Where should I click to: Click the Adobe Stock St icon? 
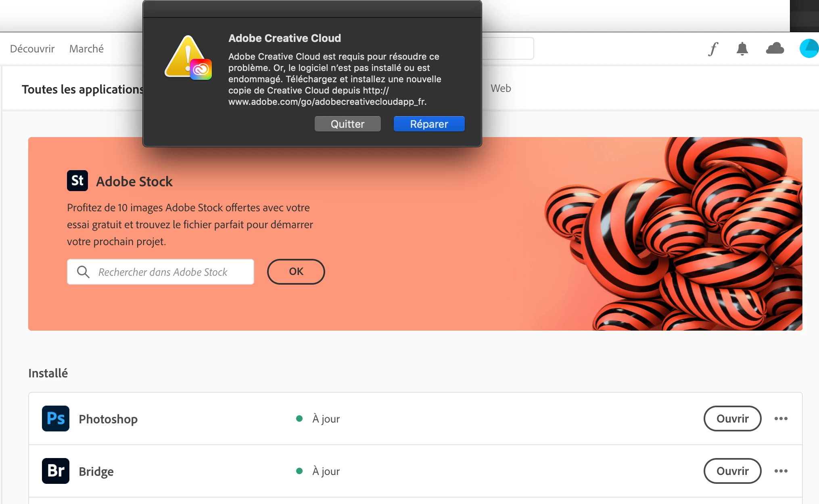[x=77, y=181]
